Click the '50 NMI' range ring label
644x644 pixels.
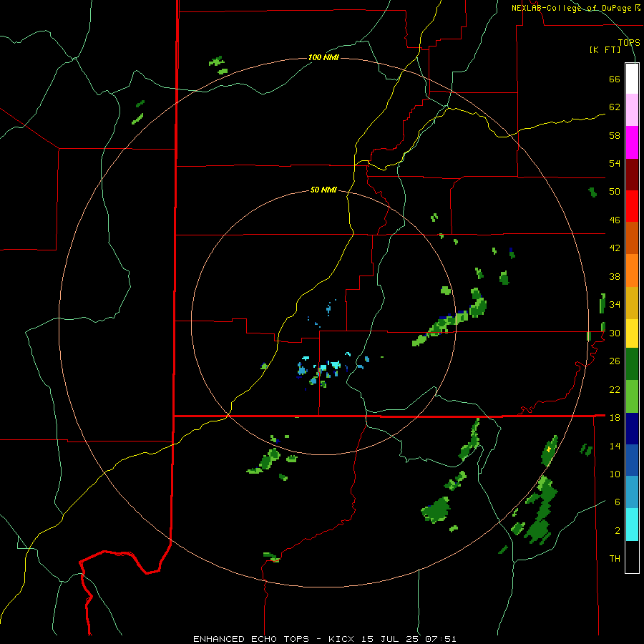[323, 190]
